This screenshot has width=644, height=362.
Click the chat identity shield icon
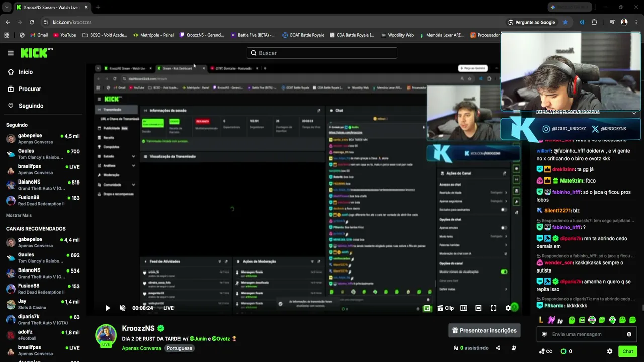pos(544,334)
